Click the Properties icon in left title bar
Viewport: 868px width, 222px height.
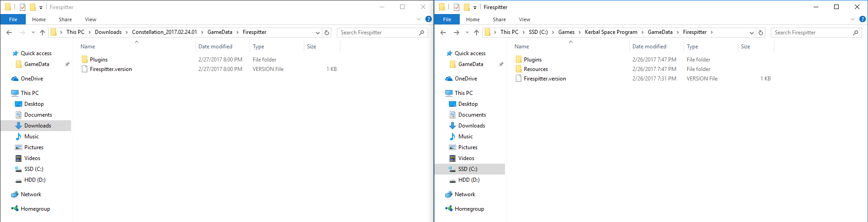[23, 7]
